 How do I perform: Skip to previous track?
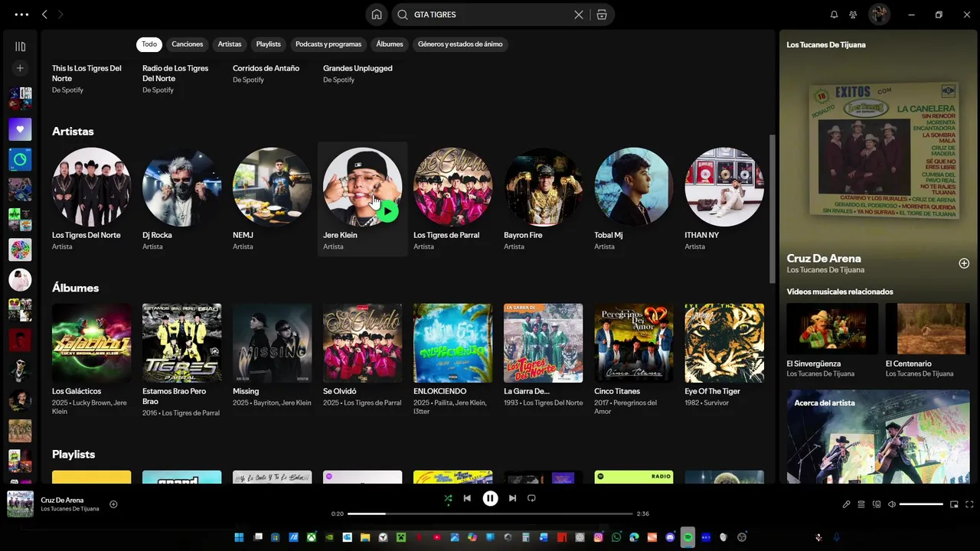(x=467, y=498)
